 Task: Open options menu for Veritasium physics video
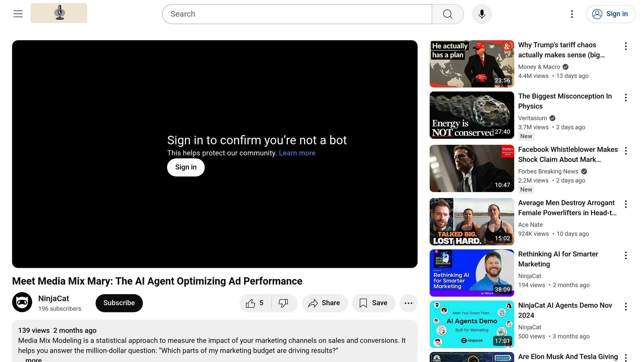pos(626,97)
